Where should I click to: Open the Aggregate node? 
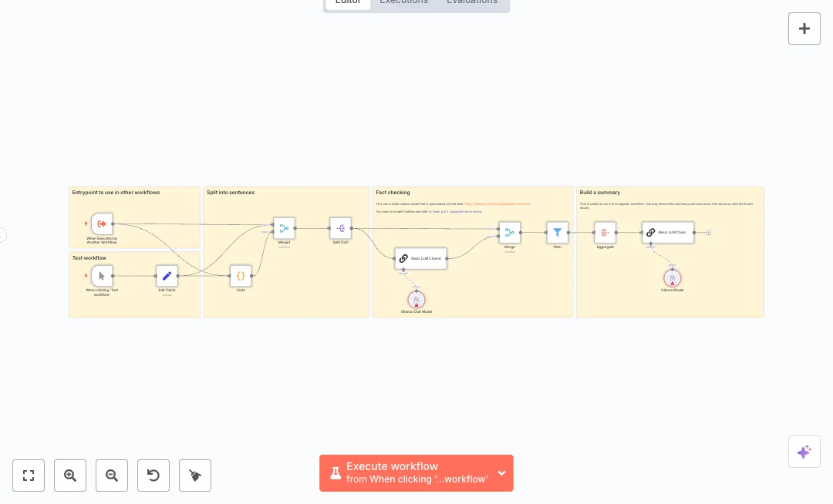click(605, 232)
